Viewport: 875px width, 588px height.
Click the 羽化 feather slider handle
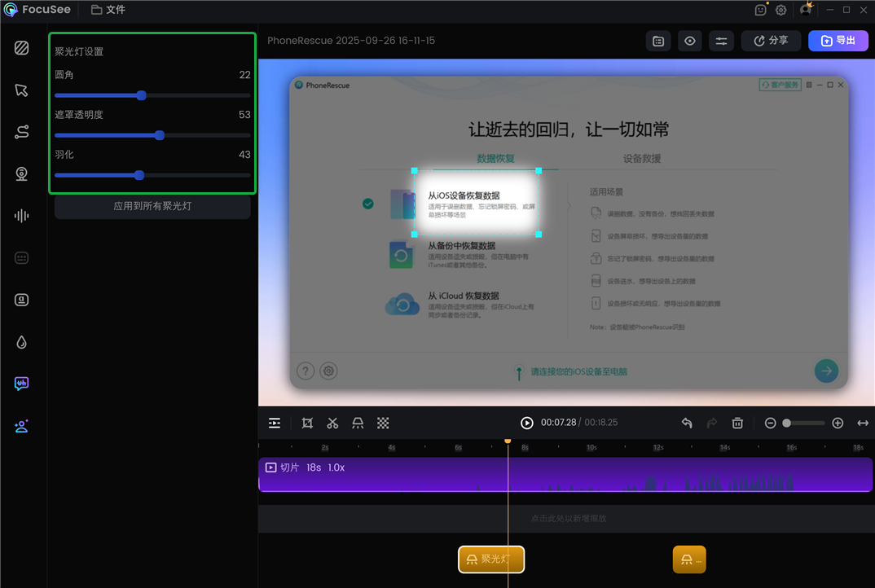139,175
